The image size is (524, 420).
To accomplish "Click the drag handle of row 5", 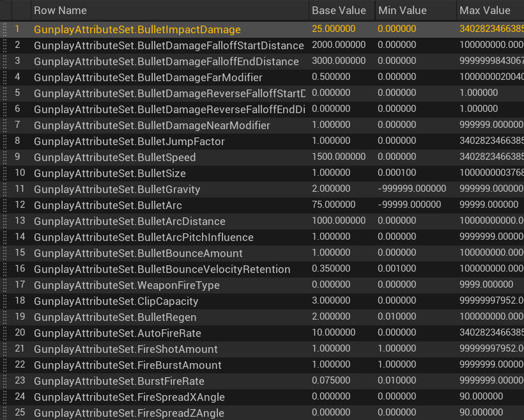I will tap(4, 93).
